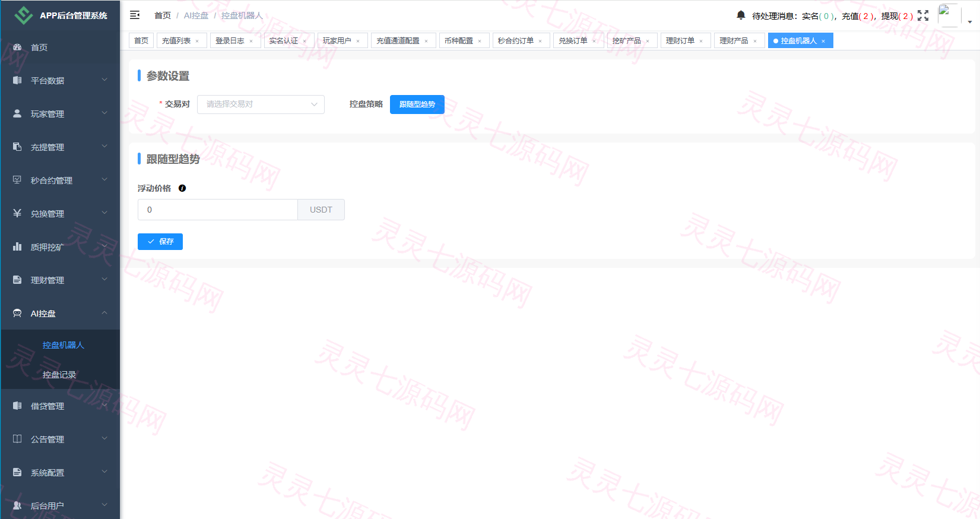The width and height of the screenshot is (980, 519).
Task: Open 首页 in the sidebar
Action: (60, 48)
